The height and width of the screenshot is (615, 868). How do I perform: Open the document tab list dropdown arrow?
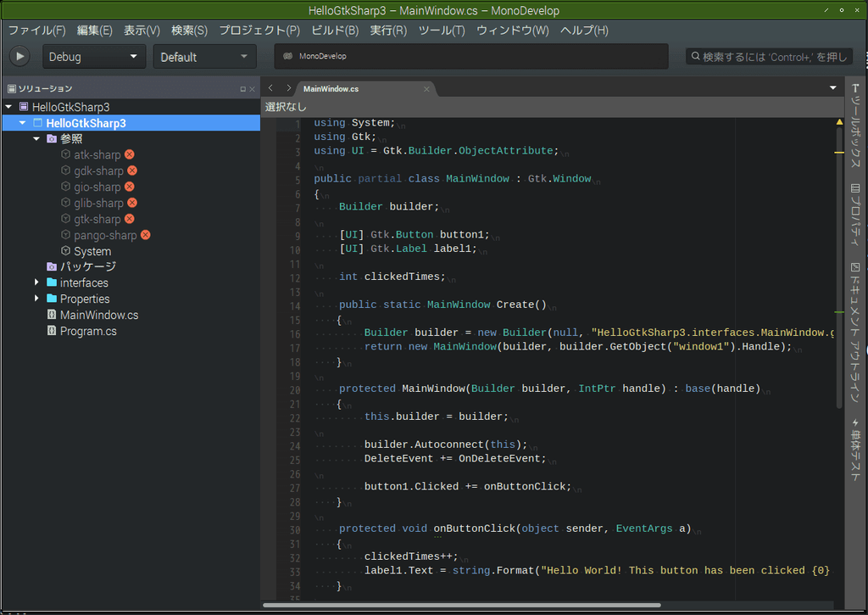(x=832, y=88)
